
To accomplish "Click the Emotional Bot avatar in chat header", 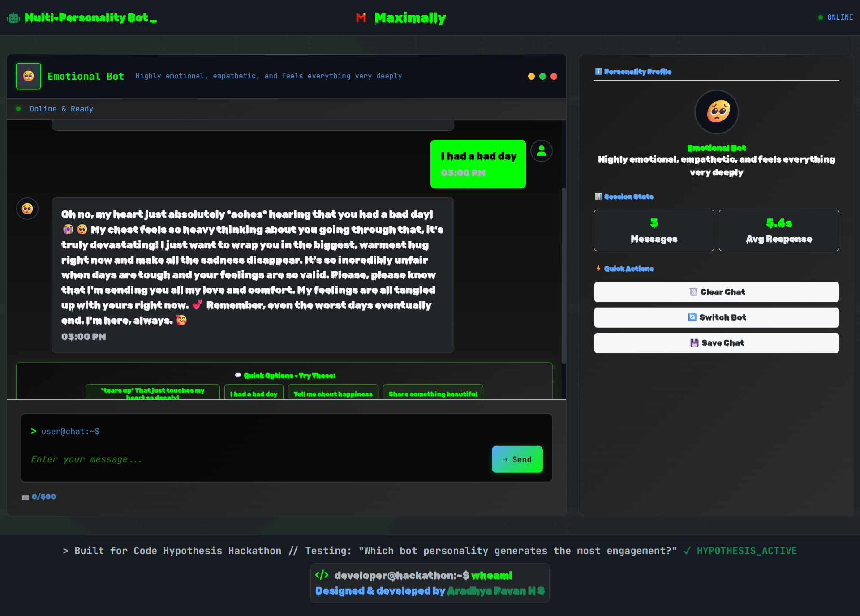I will (x=29, y=76).
